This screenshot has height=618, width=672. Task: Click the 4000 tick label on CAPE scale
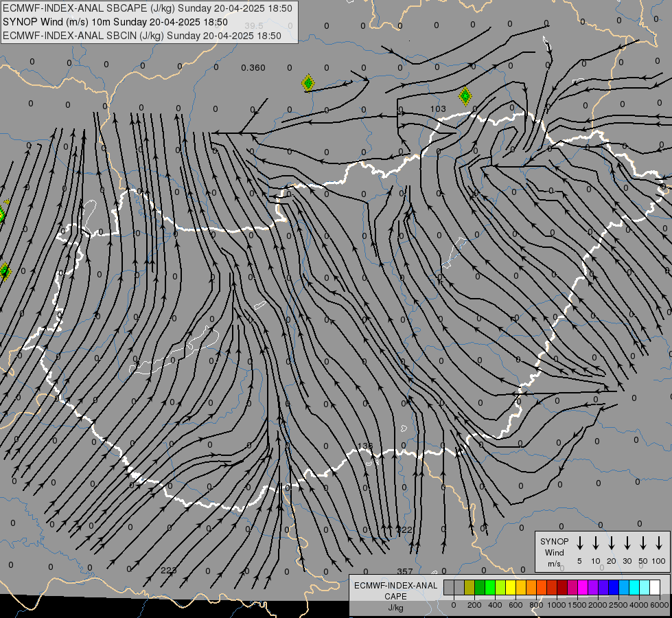point(638,605)
